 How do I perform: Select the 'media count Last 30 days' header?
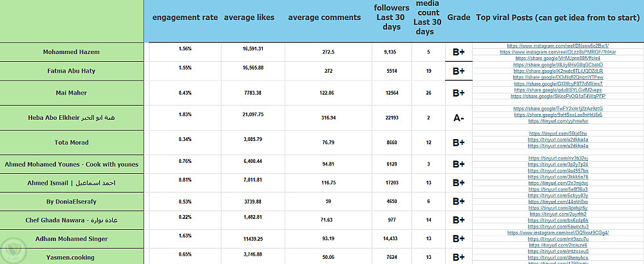[427, 17]
